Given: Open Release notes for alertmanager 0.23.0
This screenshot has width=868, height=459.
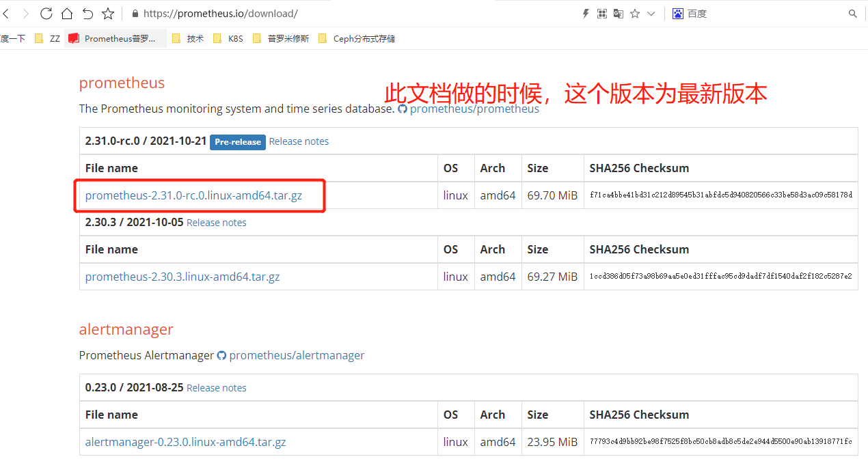Looking at the screenshot, I should (x=217, y=388).
